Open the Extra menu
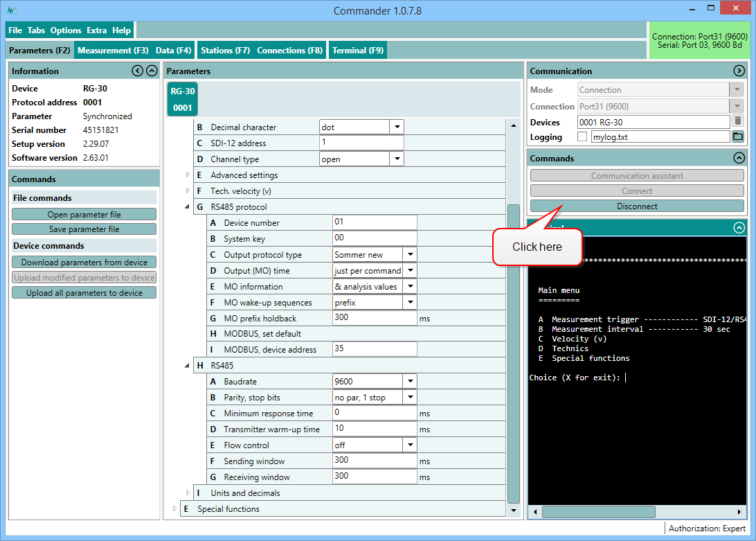This screenshot has height=541, width=756. pyautogui.click(x=96, y=30)
